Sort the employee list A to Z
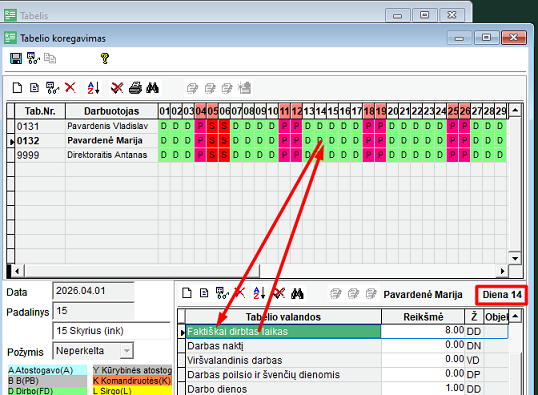The image size is (538, 395). (x=93, y=88)
